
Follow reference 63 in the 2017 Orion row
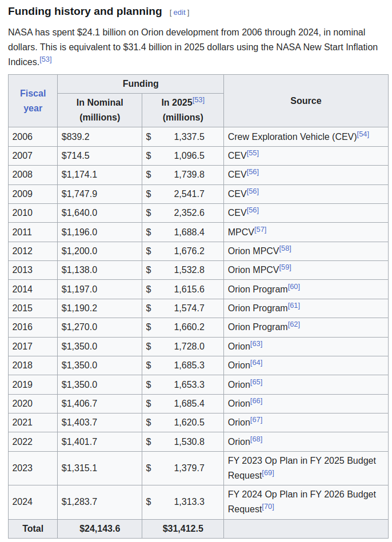click(x=257, y=344)
